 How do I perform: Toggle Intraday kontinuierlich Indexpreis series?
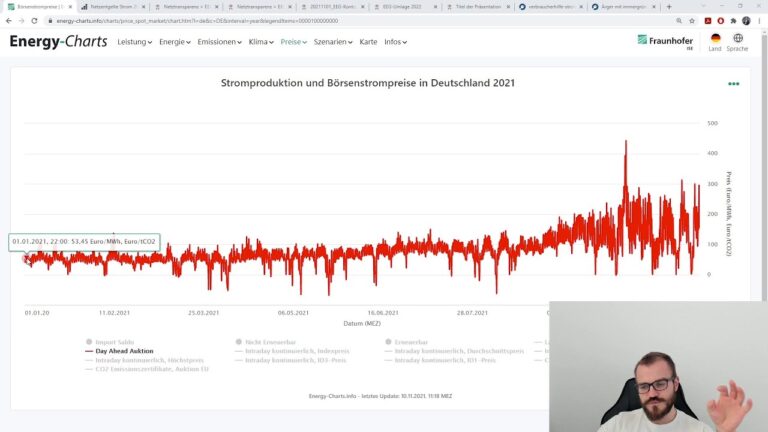pyautogui.click(x=292, y=351)
